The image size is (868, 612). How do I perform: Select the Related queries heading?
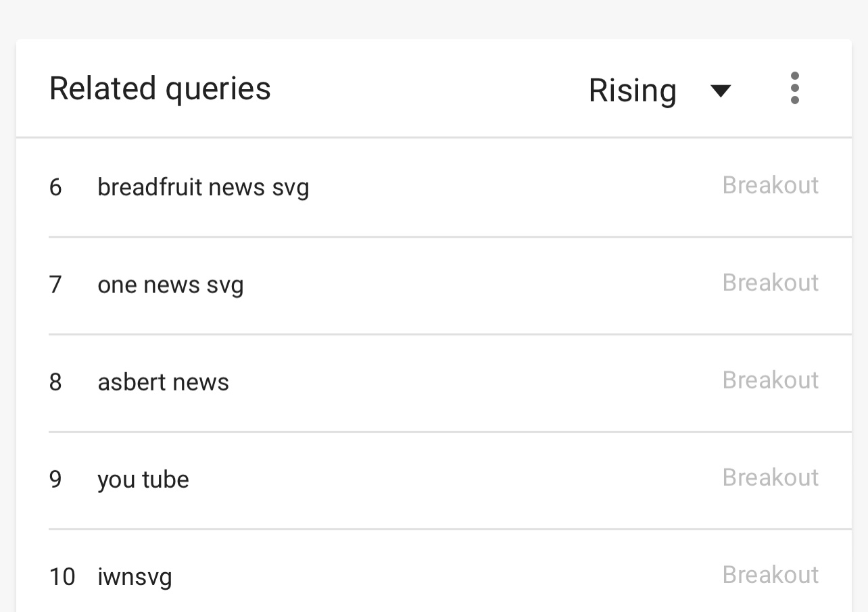coord(160,88)
